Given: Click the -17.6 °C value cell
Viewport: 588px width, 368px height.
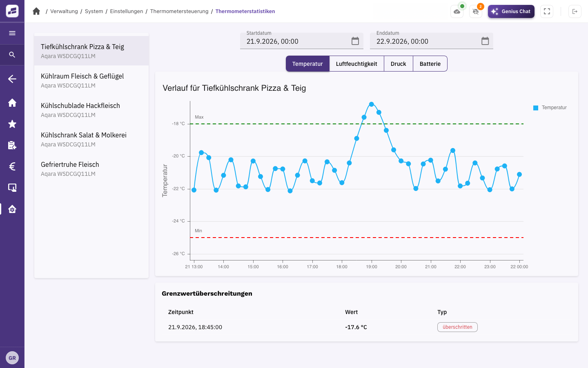Looking at the screenshot, I should (x=356, y=327).
